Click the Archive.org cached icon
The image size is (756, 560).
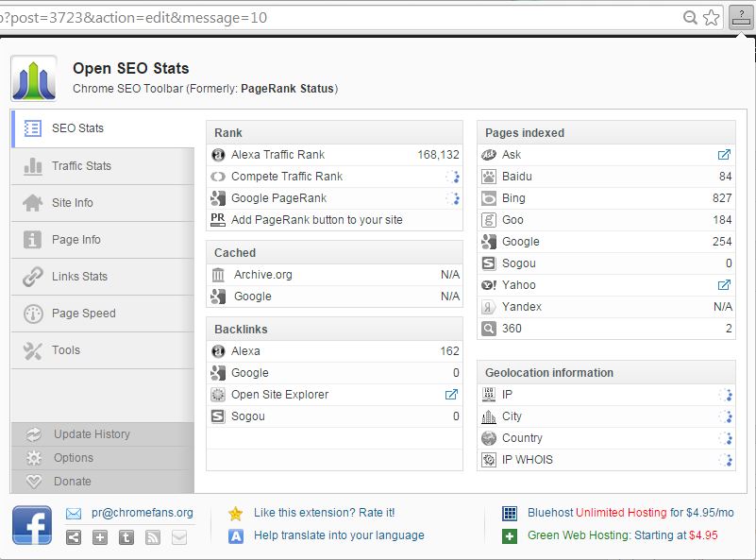(x=218, y=275)
